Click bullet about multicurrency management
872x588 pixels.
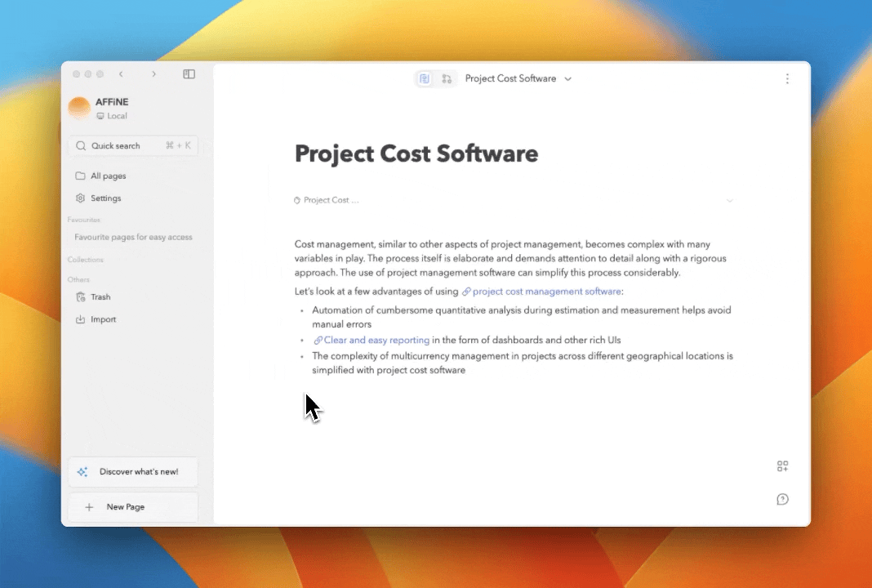click(523, 363)
